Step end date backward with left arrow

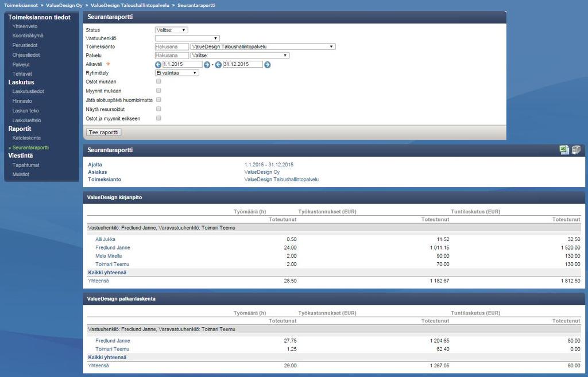[x=218, y=65]
